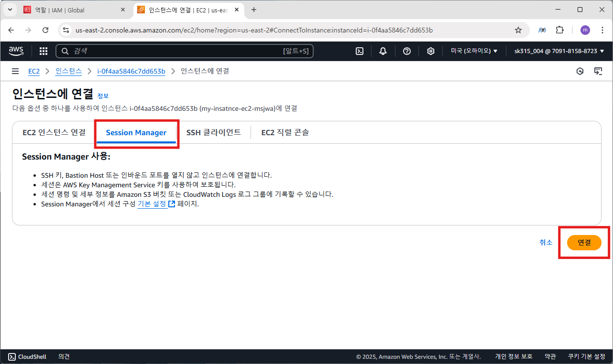Click the 취소 cancel button
The width and height of the screenshot is (613, 364).
[546, 243]
